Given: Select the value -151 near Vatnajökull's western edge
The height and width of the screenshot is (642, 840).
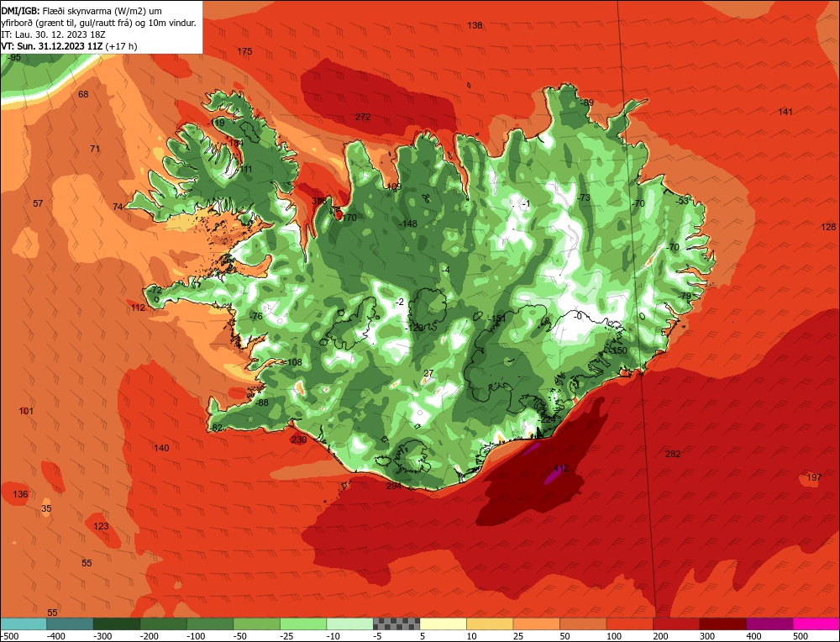Looking at the screenshot, I should click(x=497, y=318).
